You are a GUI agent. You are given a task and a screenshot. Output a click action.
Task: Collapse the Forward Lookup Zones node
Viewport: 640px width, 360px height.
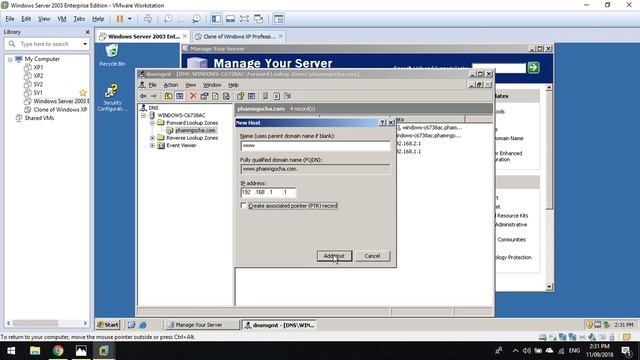pyautogui.click(x=152, y=123)
